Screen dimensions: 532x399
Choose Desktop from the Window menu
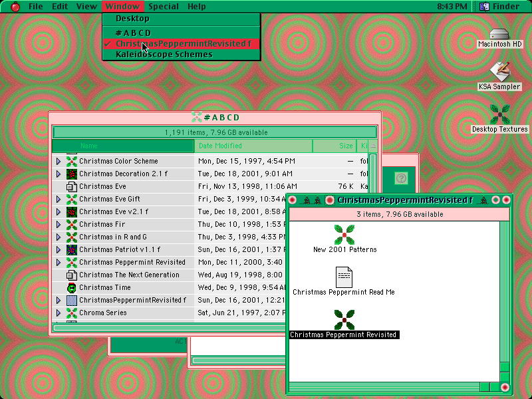[x=182, y=19]
